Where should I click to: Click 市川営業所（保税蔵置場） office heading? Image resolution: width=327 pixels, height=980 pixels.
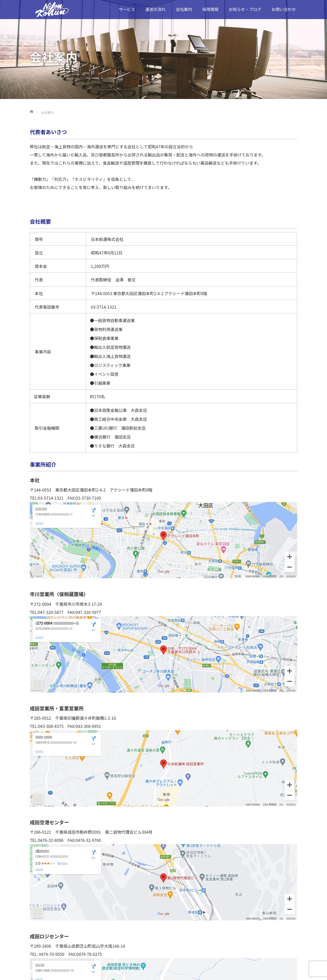click(59, 594)
